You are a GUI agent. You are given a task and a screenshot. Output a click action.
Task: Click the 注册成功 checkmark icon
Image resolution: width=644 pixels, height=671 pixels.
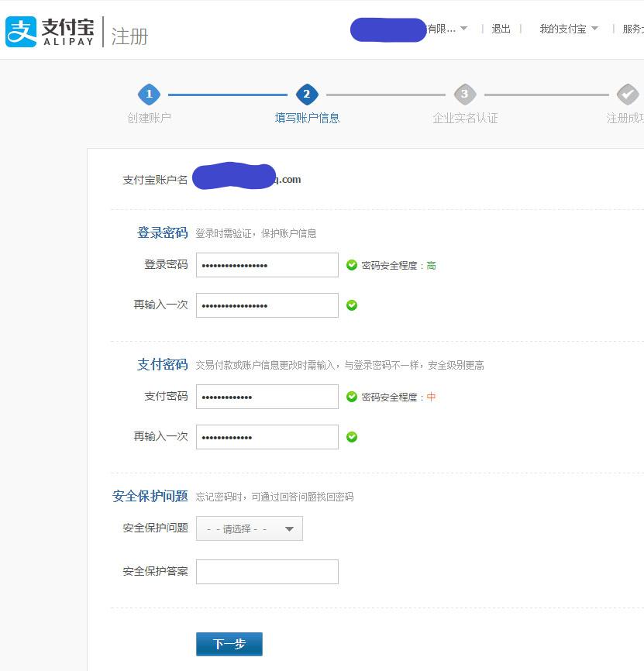coord(628,93)
